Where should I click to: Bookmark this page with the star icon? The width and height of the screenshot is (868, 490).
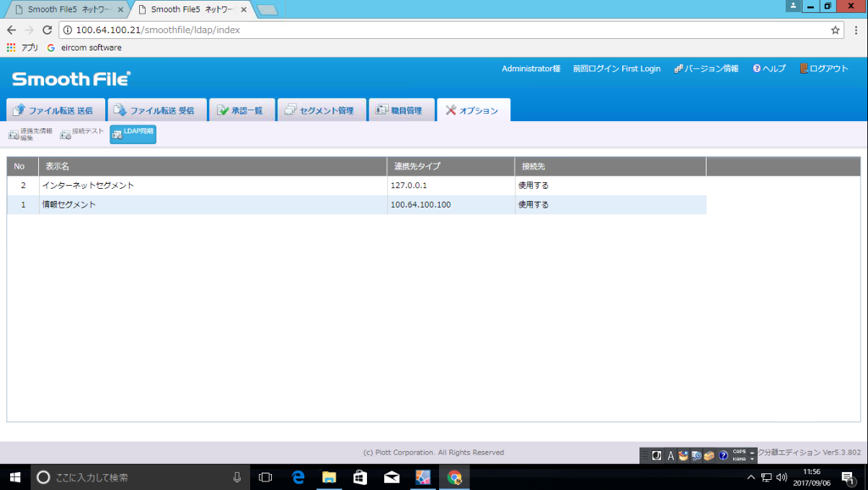click(x=835, y=30)
